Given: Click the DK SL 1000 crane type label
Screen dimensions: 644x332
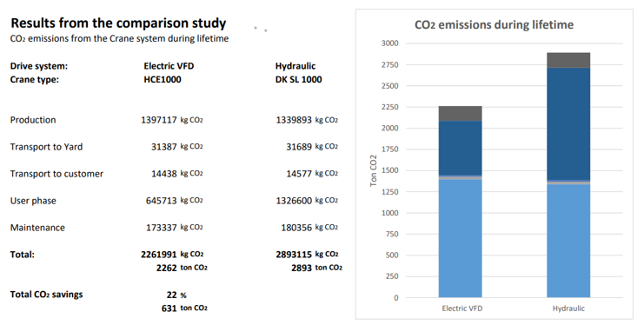Looking at the screenshot, I should click(299, 79).
